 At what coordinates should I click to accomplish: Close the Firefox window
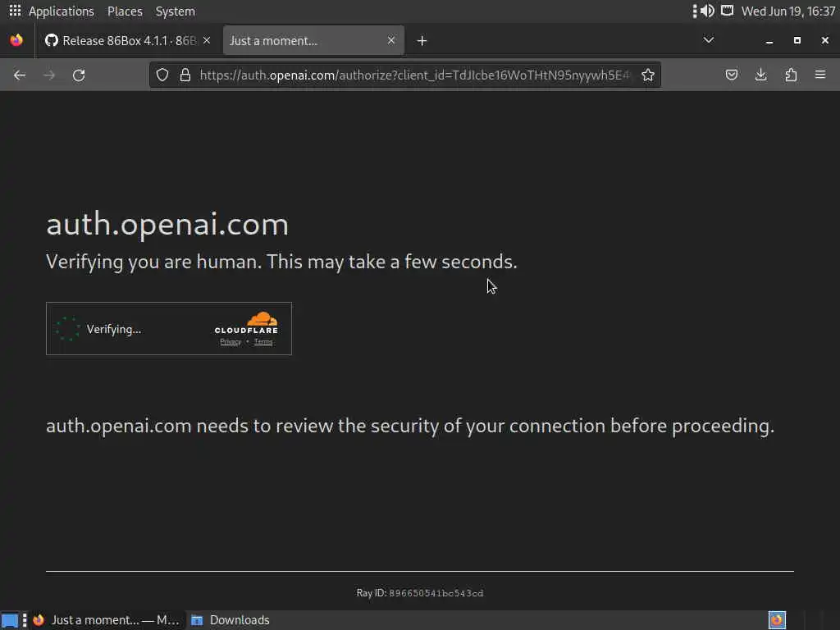pyautogui.click(x=825, y=41)
